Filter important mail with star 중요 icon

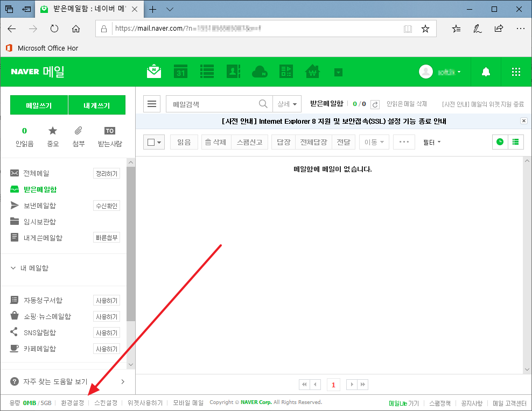[53, 137]
